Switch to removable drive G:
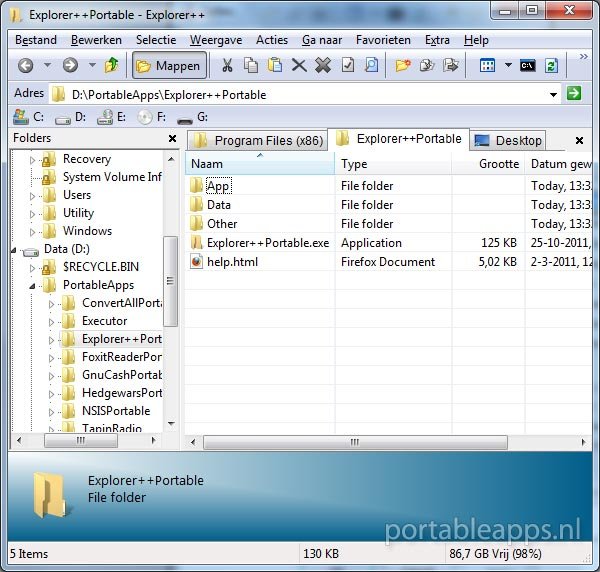The height and width of the screenshot is (572, 600). [x=192, y=117]
